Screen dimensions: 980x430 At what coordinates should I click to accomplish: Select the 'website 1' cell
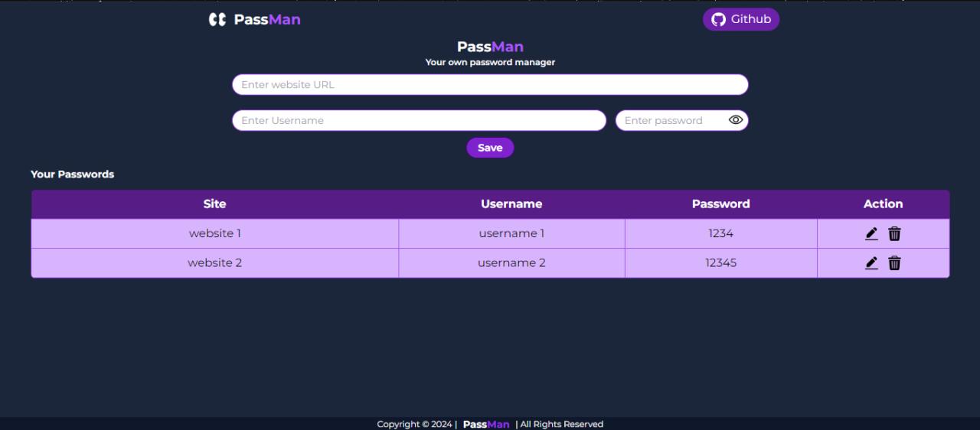coord(214,233)
